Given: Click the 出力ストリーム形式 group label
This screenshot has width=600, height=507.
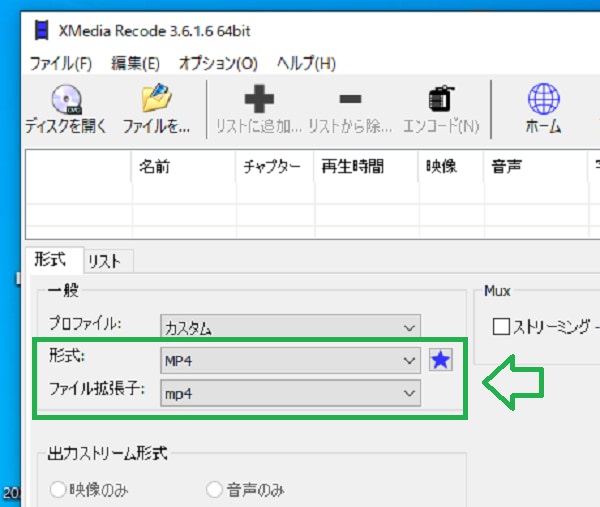Looking at the screenshot, I should 108,453.
